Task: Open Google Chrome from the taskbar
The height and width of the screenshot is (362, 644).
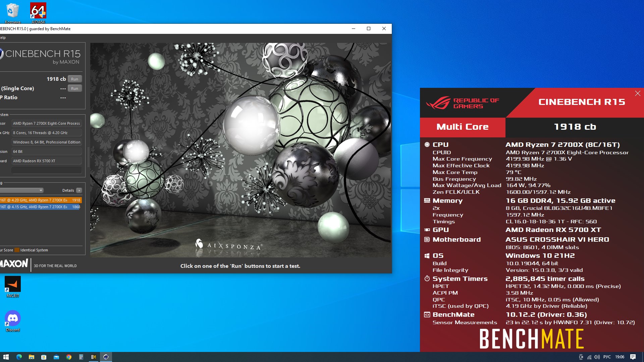Action: [68, 357]
